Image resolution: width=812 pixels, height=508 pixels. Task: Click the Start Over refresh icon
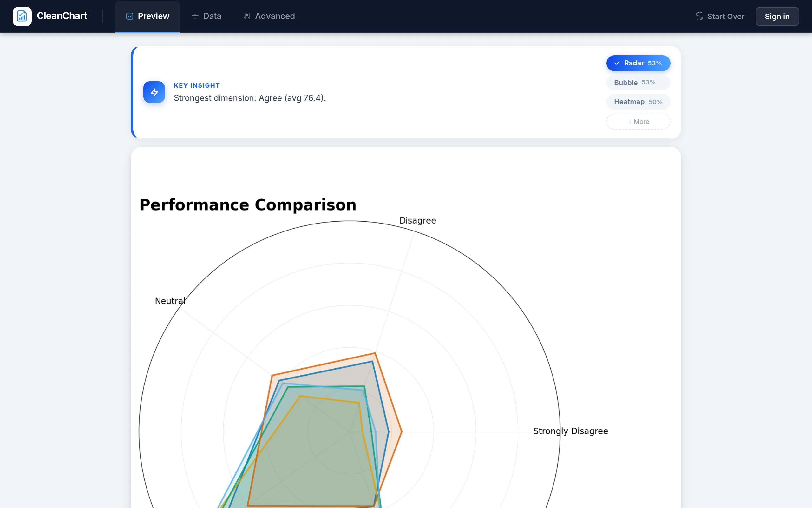coord(699,17)
